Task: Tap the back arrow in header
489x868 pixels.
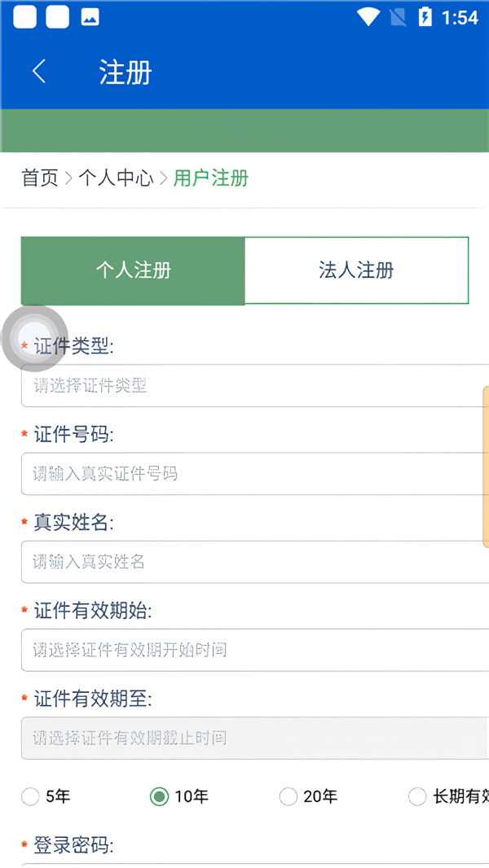Action: click(x=38, y=72)
